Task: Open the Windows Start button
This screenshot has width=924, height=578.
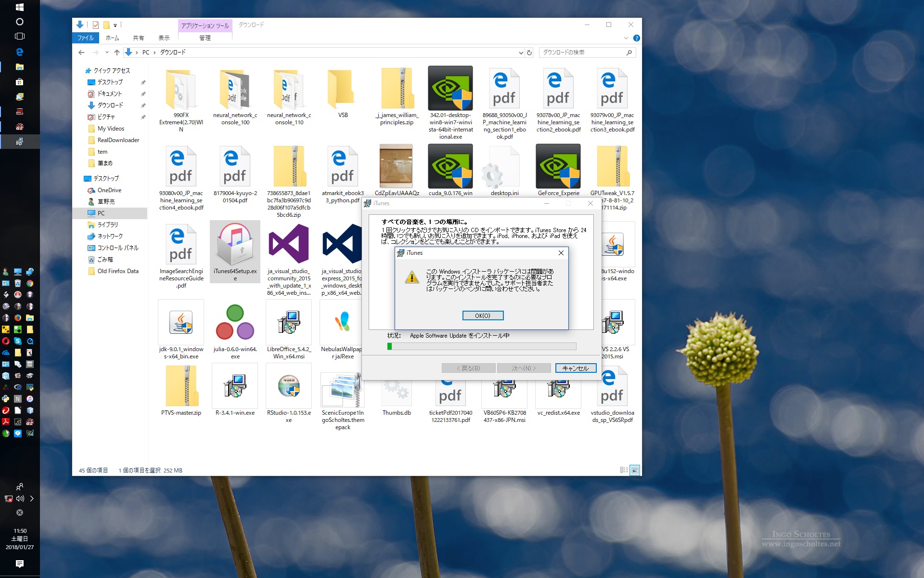Action: click(20, 7)
